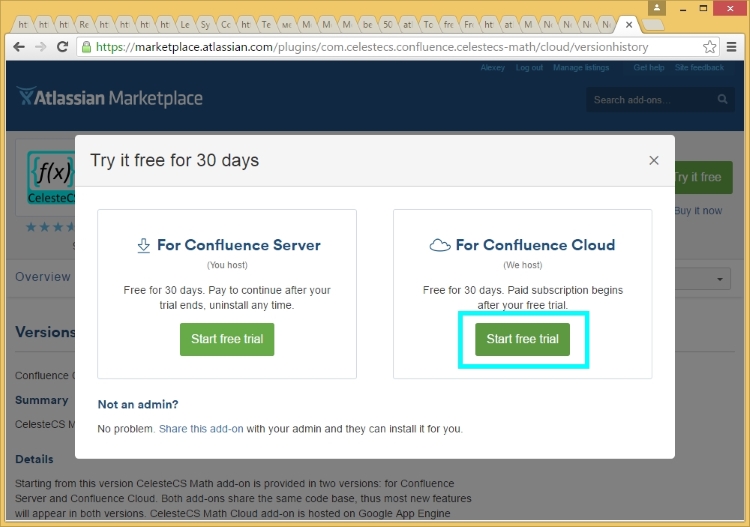Go back to the previous page
Image resolution: width=750 pixels, height=527 pixels.
coord(19,47)
